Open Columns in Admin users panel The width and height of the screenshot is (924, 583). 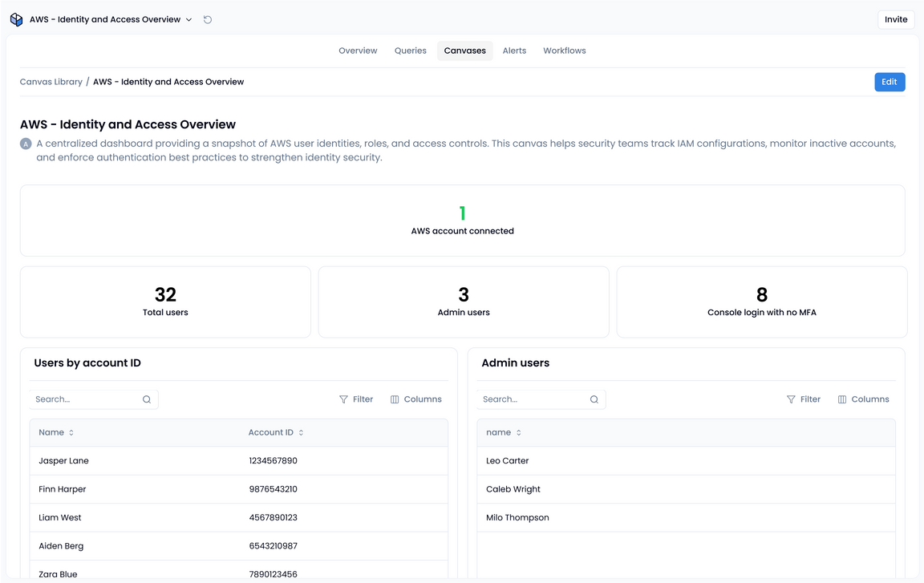[863, 399]
